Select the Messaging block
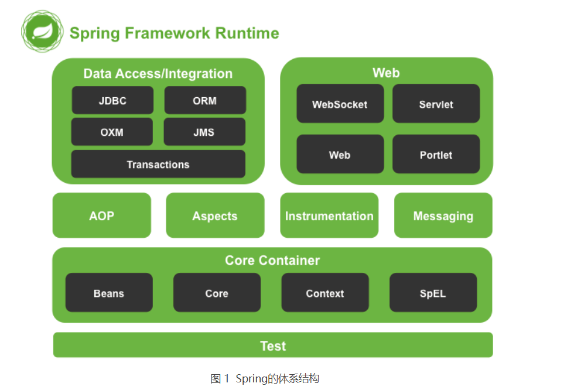This screenshot has width=588, height=390. pos(443,215)
